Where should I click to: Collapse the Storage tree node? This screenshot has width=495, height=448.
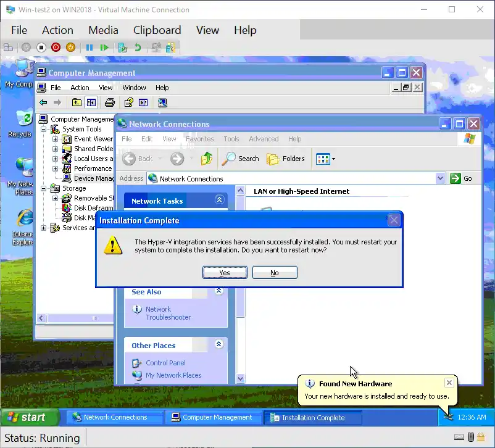point(44,188)
